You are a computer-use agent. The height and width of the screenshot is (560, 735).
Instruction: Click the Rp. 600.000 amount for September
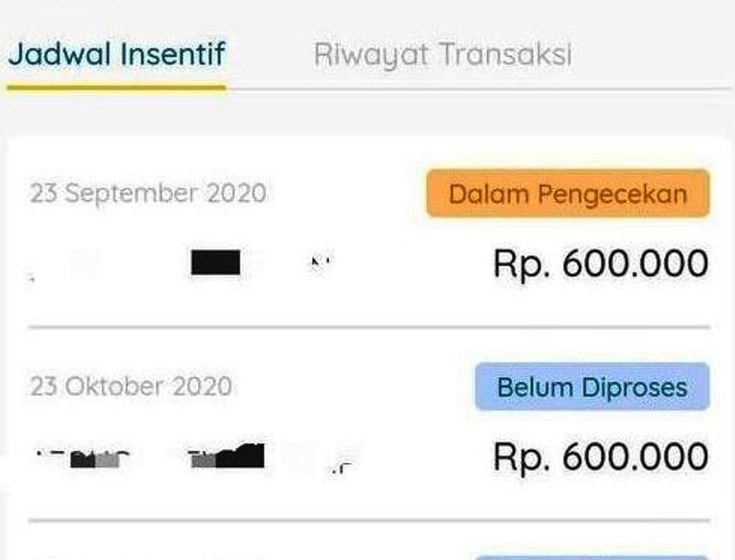pos(600,263)
